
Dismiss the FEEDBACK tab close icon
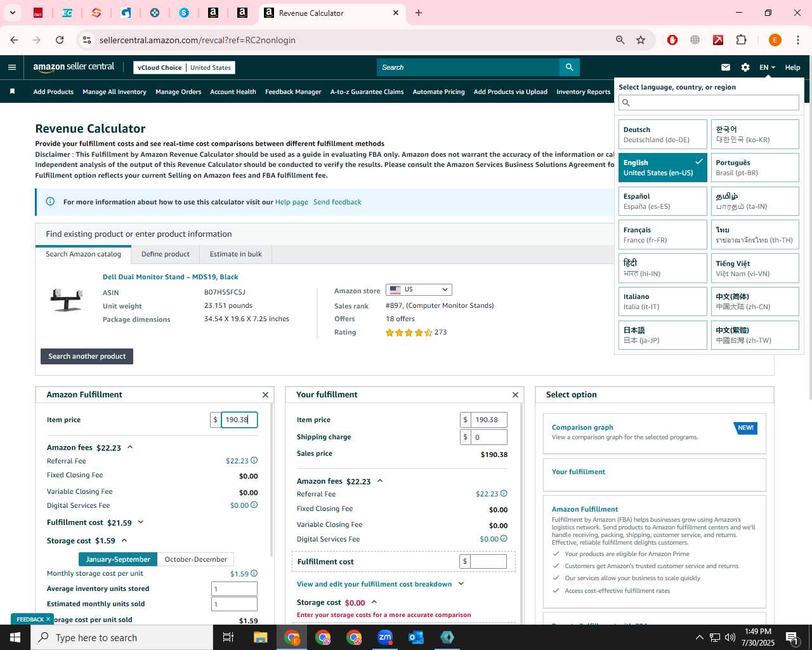[48, 619]
